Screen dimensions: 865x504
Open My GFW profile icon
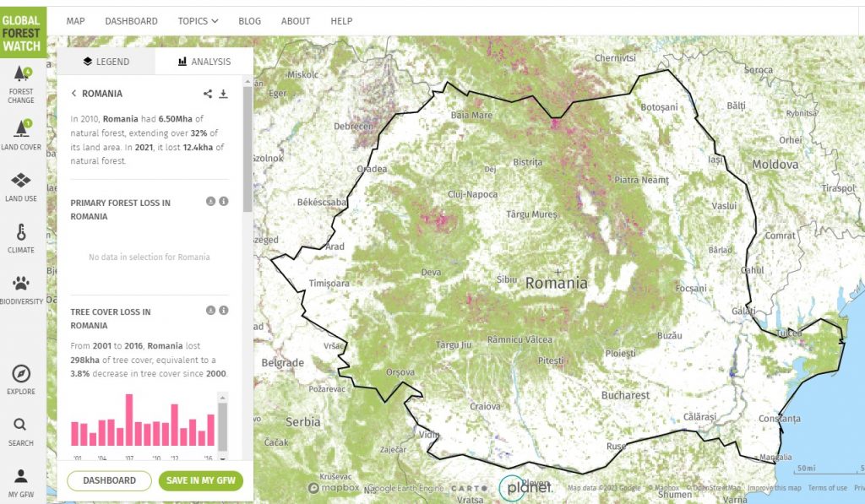click(x=21, y=480)
